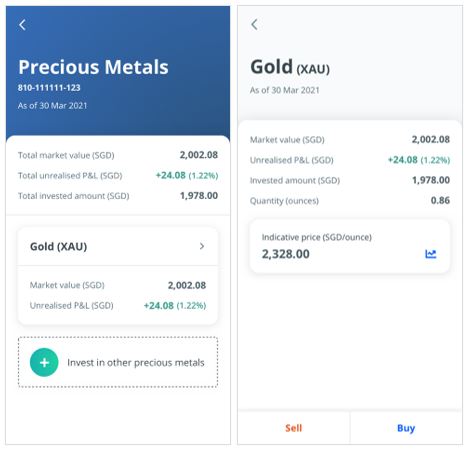The image size is (469, 453).
Task: Tap the Total unrealised P&L figure
Action: [x=187, y=175]
